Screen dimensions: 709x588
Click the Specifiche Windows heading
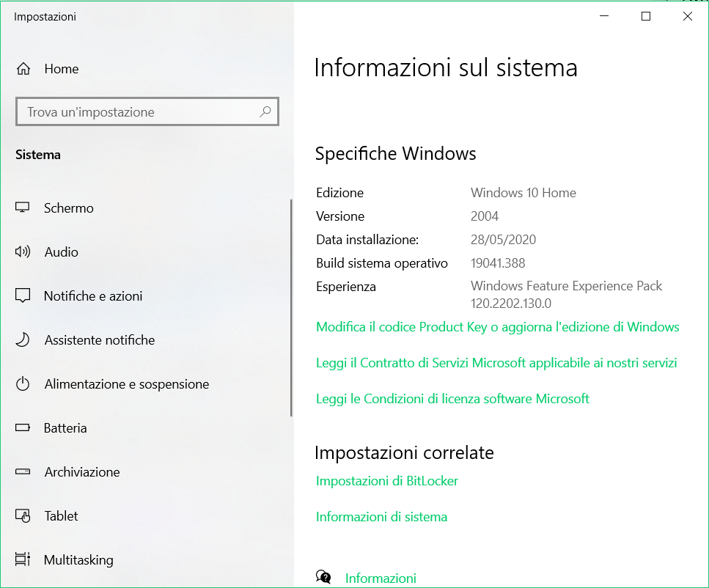[396, 154]
